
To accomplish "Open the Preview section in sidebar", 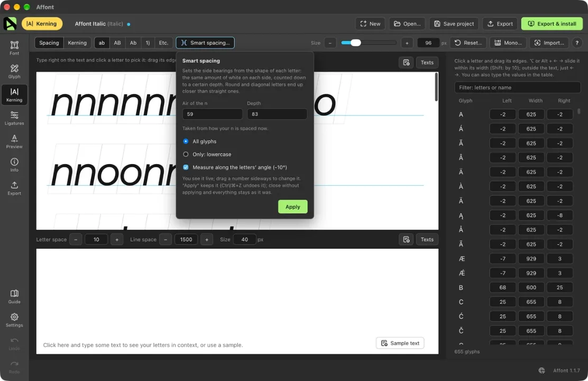I will pyautogui.click(x=14, y=141).
